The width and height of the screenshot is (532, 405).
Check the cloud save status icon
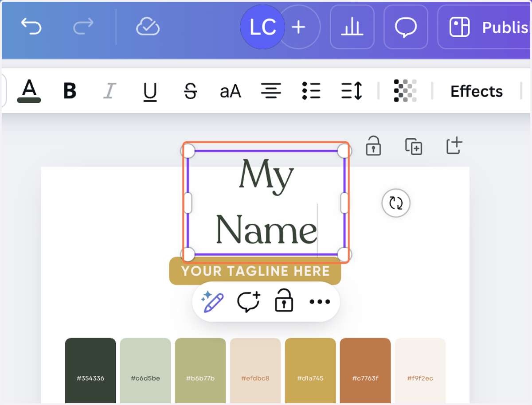coord(148,27)
